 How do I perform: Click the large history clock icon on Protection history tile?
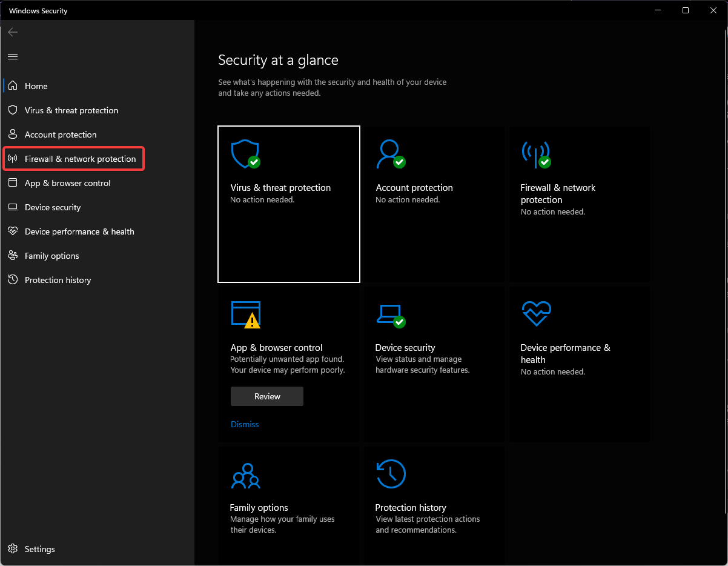tap(391, 474)
